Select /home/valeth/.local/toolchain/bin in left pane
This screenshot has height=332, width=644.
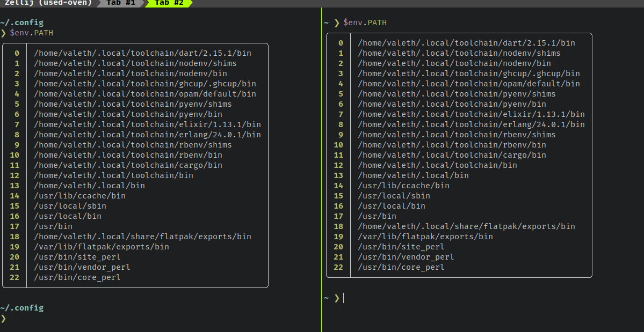point(113,175)
